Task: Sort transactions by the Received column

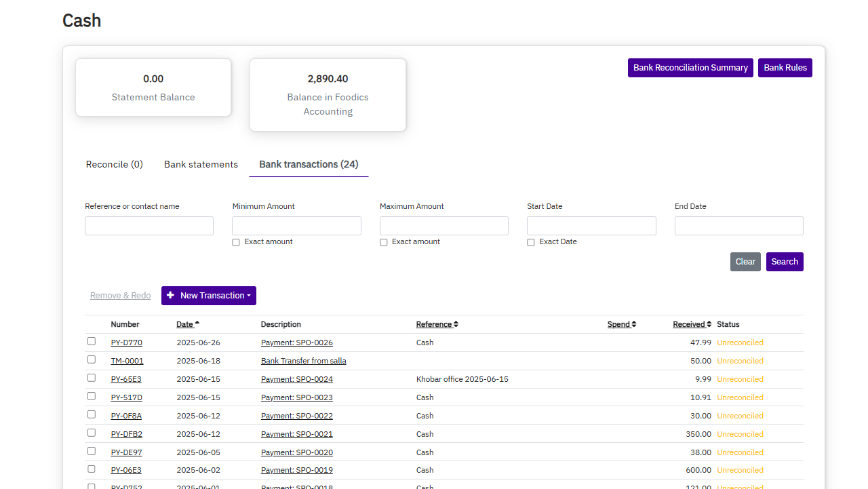Action: pyautogui.click(x=689, y=324)
